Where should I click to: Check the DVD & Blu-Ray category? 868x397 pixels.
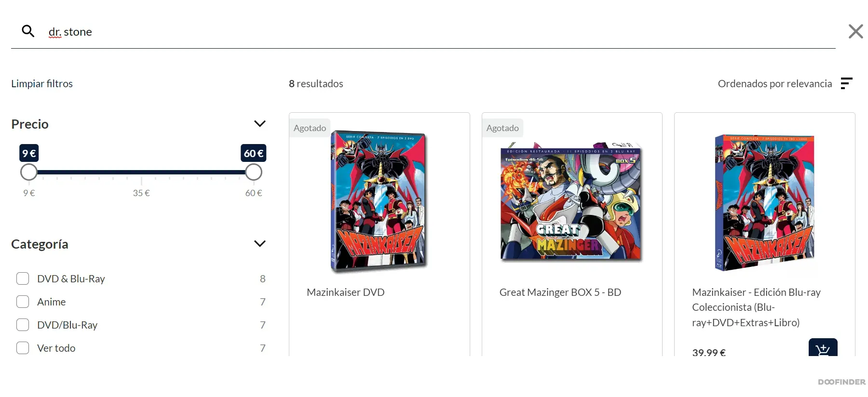pyautogui.click(x=23, y=278)
